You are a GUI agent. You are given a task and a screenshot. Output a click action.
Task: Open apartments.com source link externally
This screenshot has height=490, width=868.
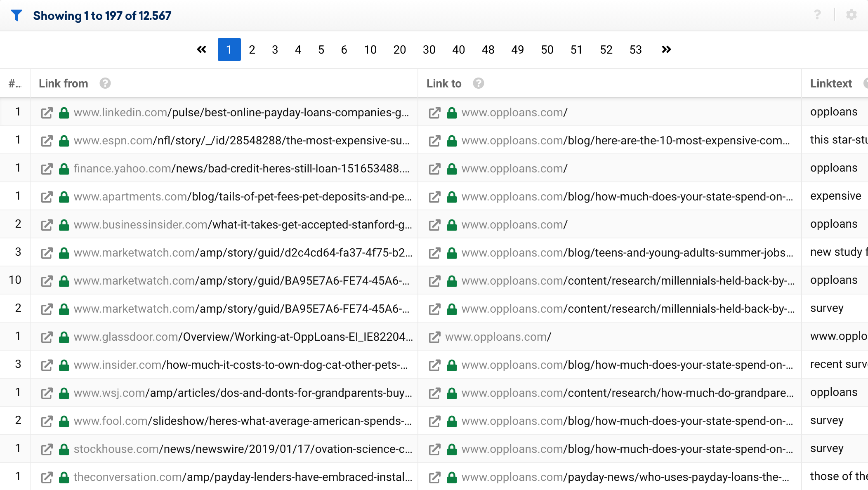click(47, 197)
